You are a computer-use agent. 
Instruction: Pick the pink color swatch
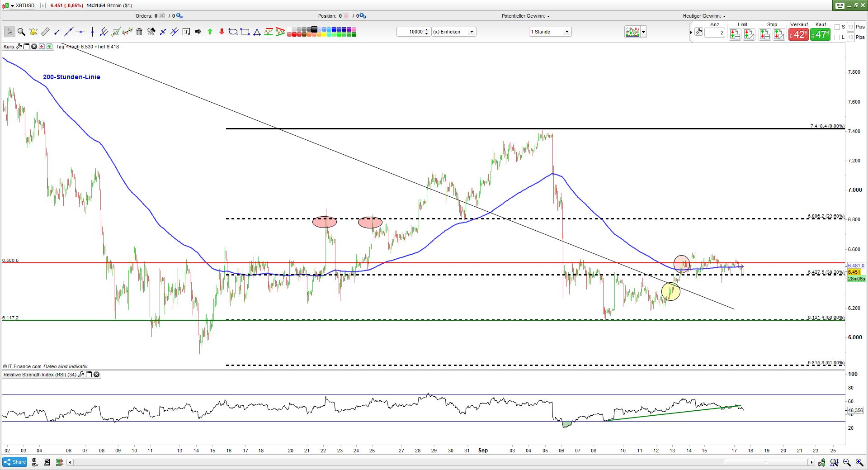pos(354,29)
